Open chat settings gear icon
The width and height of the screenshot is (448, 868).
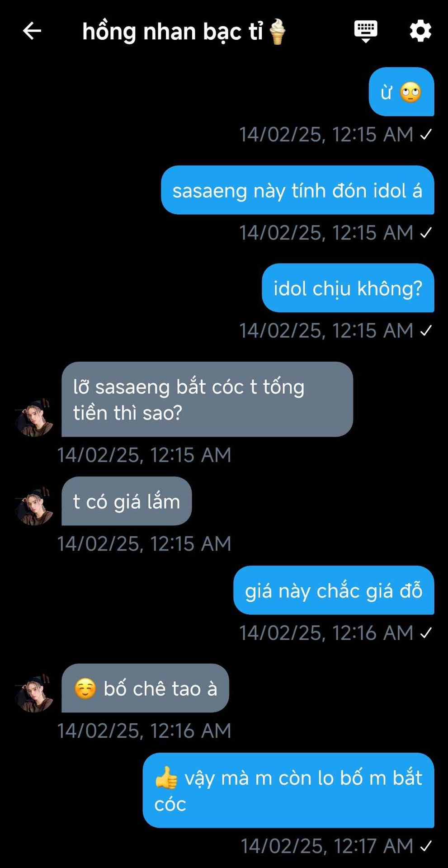tap(420, 31)
